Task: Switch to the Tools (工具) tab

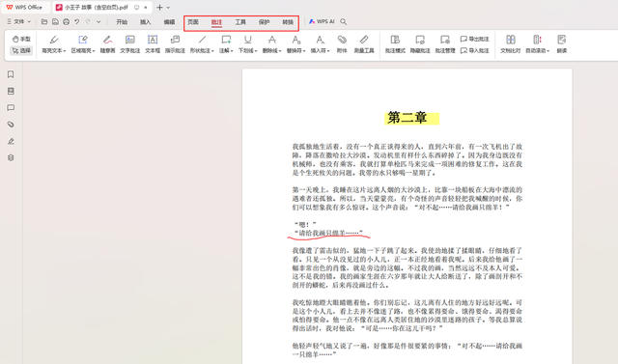Action: pyautogui.click(x=240, y=22)
